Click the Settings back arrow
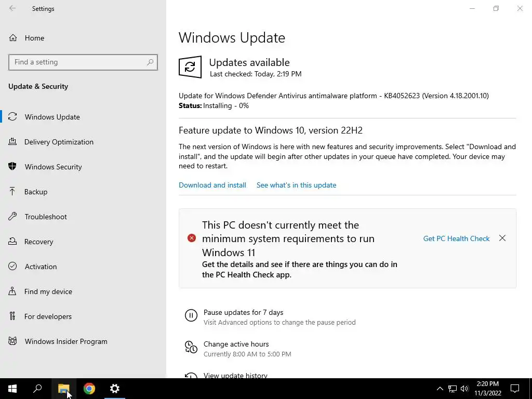The height and width of the screenshot is (399, 532). [12, 8]
